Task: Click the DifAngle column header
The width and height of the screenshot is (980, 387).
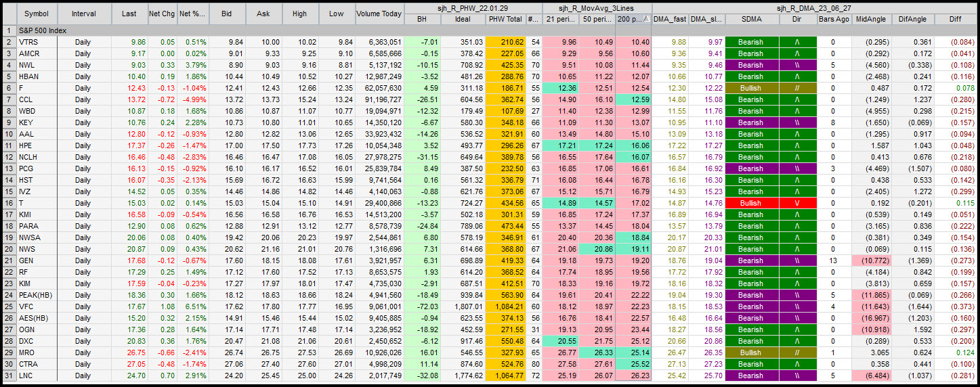Action: pos(912,19)
